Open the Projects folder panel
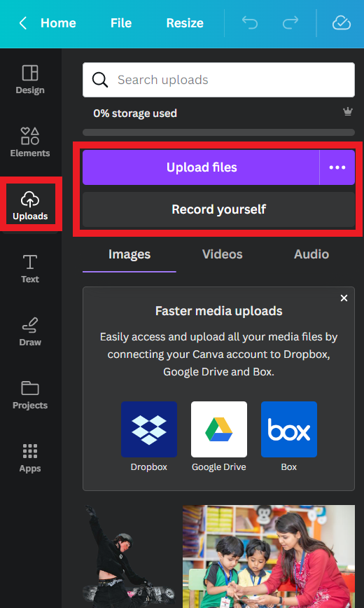The height and width of the screenshot is (608, 364). (x=30, y=395)
